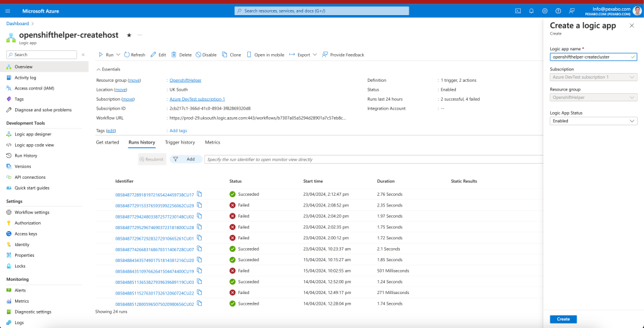The width and height of the screenshot is (644, 328).
Task: Expand the Export dropdown menu
Action: click(x=314, y=55)
